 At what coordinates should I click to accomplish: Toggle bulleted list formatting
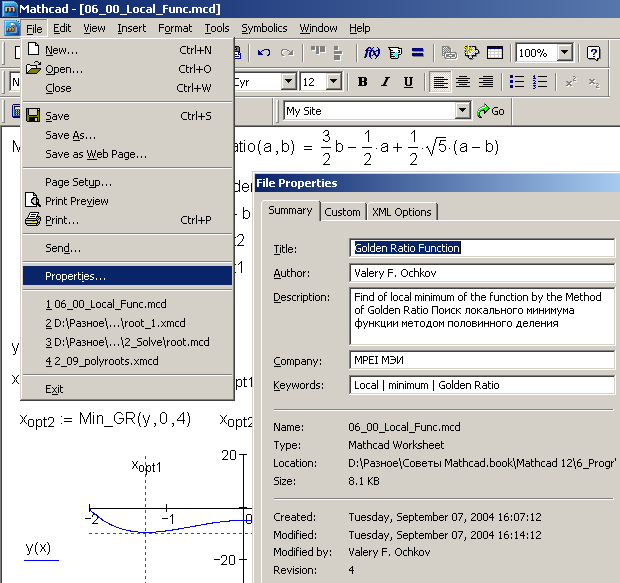[x=517, y=82]
